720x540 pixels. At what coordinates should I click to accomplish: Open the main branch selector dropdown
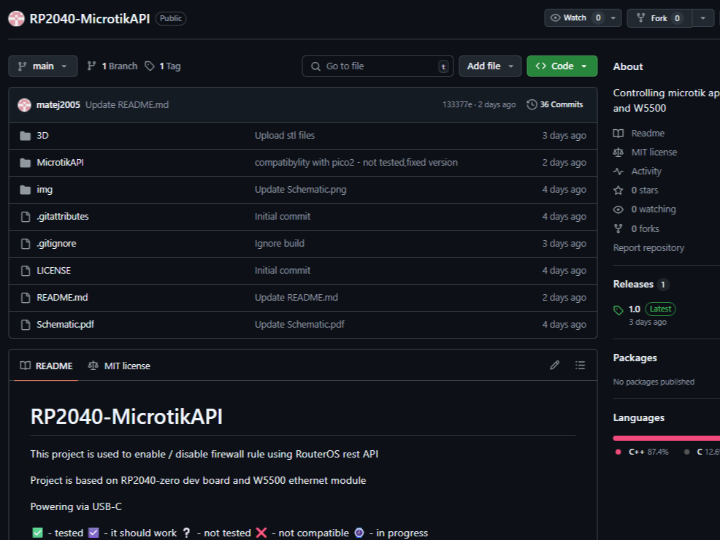43,66
